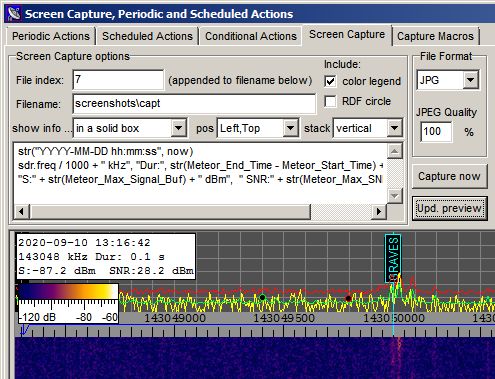Select the Conditional Actions tab
495x379 pixels.
(x=251, y=36)
